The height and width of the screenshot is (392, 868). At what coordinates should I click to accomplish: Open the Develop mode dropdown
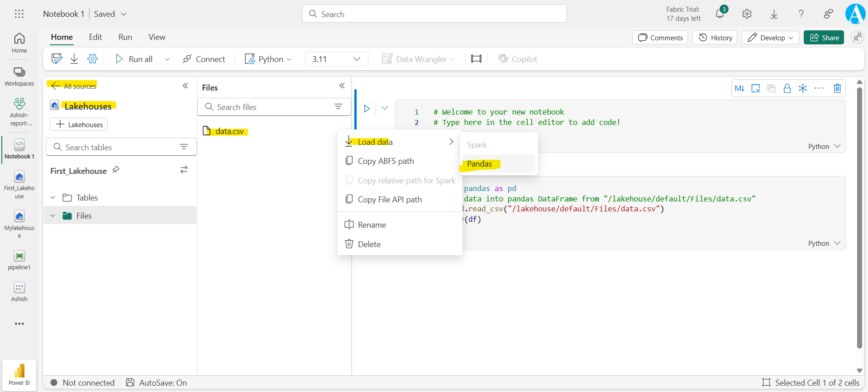770,38
